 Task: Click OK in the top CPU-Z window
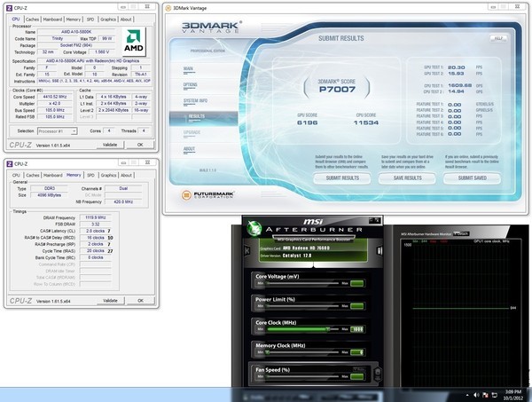coord(140,145)
